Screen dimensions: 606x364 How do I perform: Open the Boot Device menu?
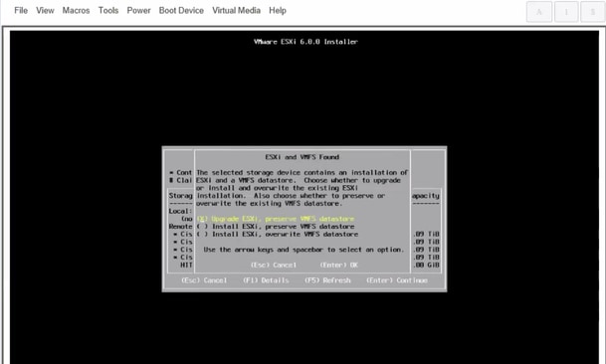181,10
